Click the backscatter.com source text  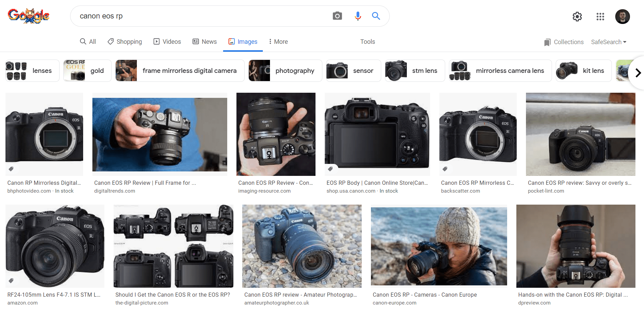click(461, 191)
